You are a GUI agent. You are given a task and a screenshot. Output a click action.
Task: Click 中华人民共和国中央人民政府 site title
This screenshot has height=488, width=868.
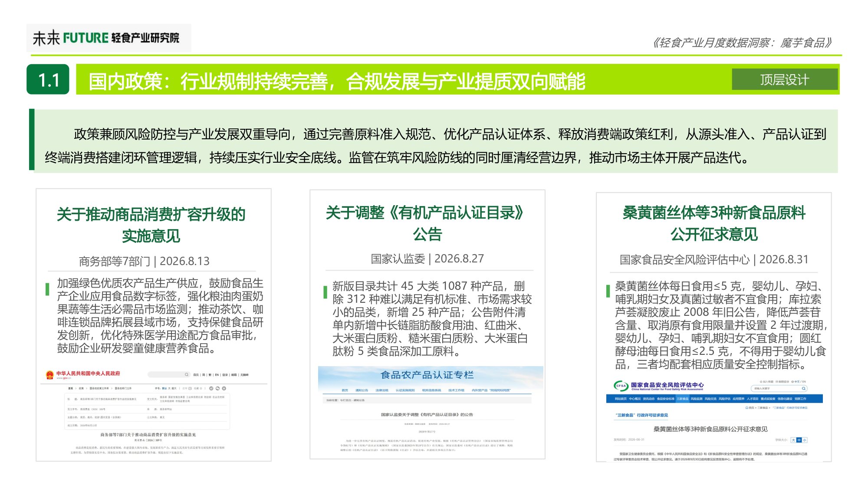tap(88, 373)
